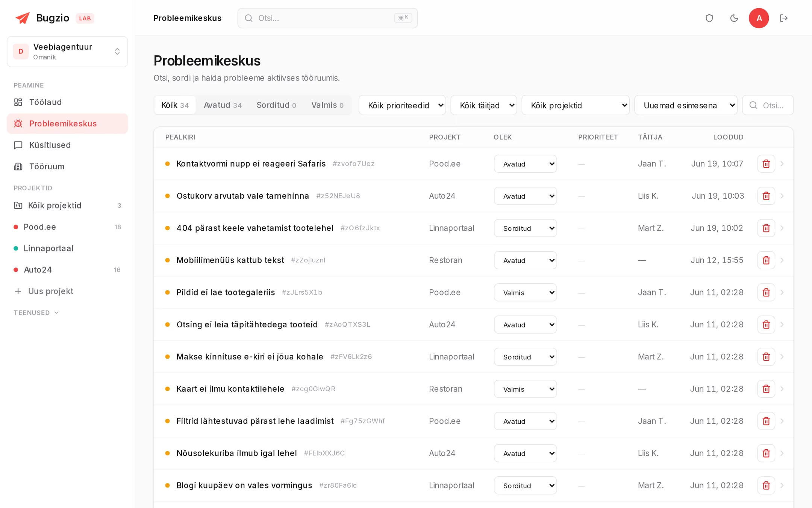Image resolution: width=812 pixels, height=508 pixels.
Task: Delete the Mobiilimenüüs kattub tekst issue
Action: coord(766,260)
